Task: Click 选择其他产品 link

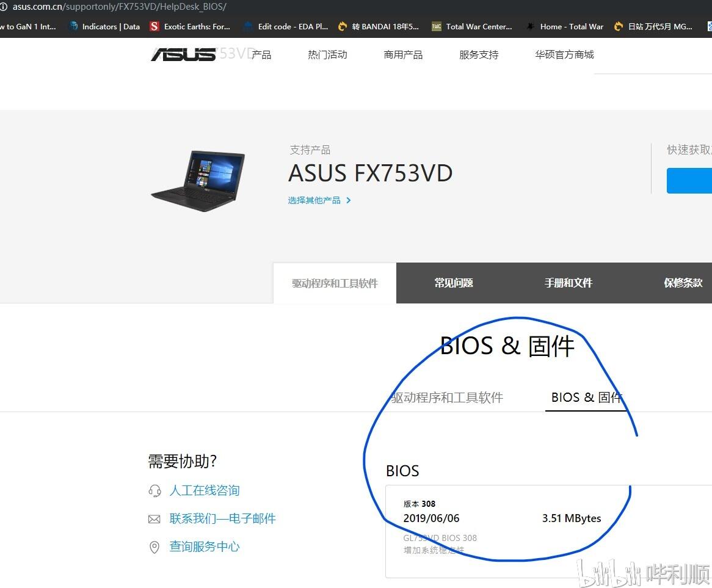Action: 314,200
